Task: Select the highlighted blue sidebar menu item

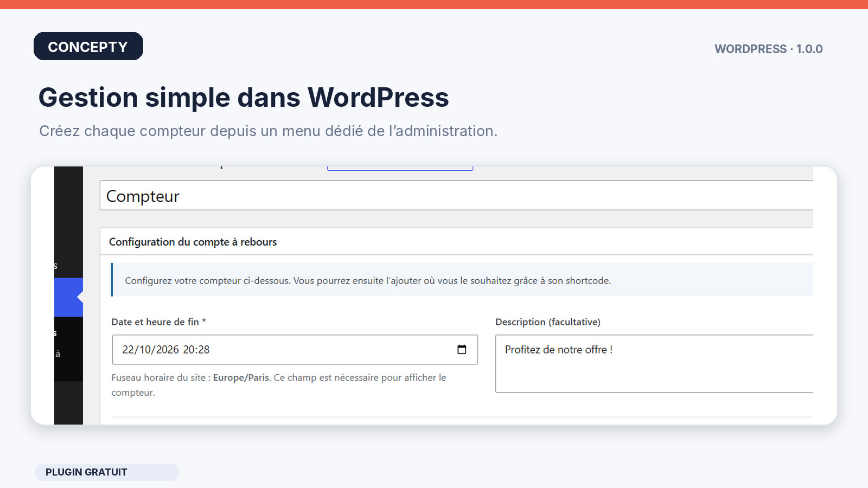Action: pos(68,297)
